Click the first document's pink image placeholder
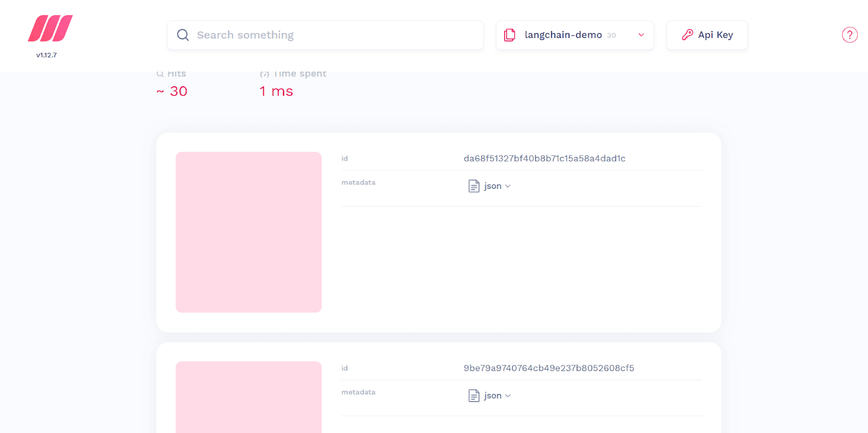Viewport: 868px width, 433px height. [x=248, y=232]
